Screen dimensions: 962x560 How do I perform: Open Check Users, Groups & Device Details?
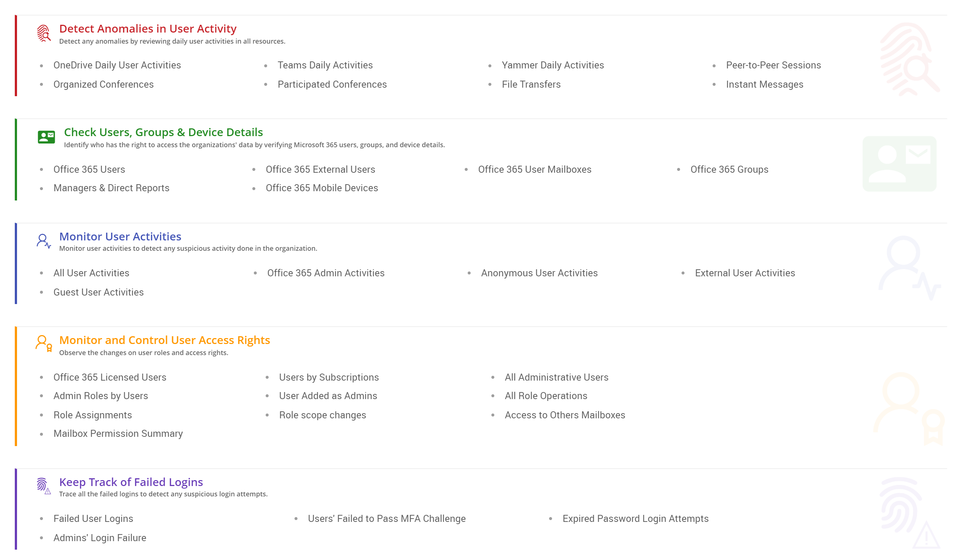(164, 132)
